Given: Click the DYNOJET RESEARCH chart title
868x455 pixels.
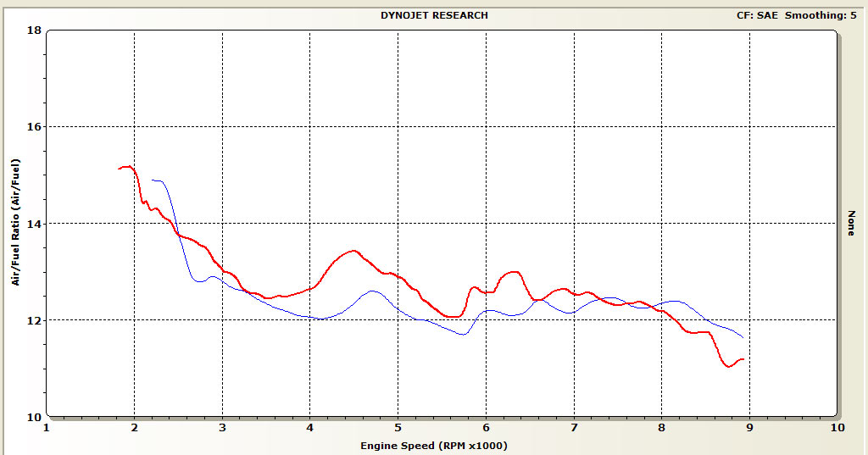Looking at the screenshot, I should pyautogui.click(x=434, y=15).
